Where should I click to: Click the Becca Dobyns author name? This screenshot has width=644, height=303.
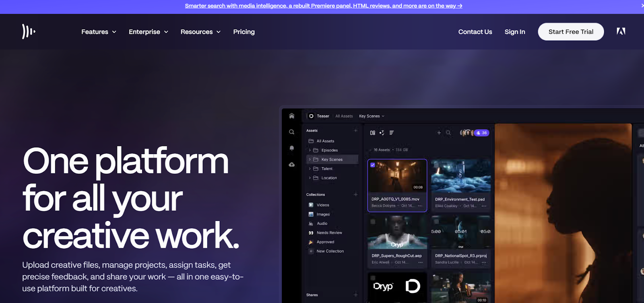[x=384, y=206]
